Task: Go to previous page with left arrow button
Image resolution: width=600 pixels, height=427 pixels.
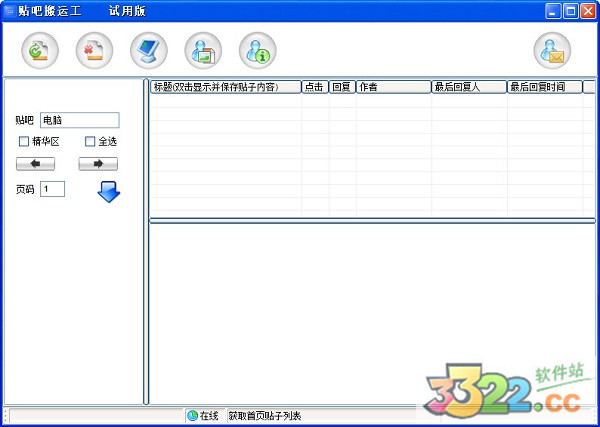Action: tap(35, 164)
